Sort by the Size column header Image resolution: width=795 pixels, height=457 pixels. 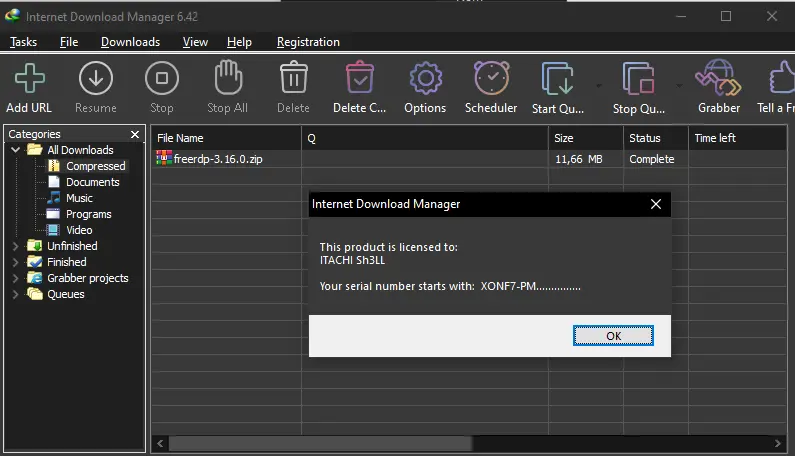586,138
